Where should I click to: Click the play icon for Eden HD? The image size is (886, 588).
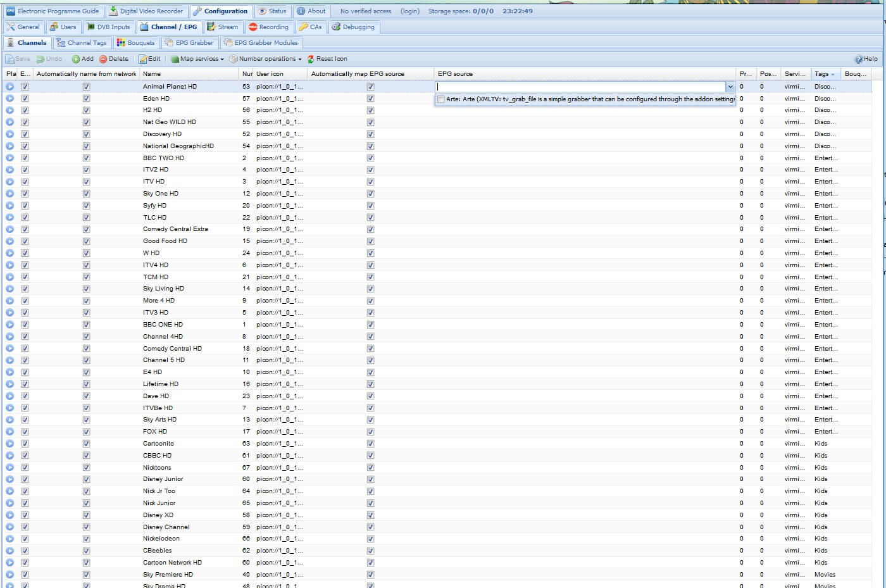pos(10,99)
